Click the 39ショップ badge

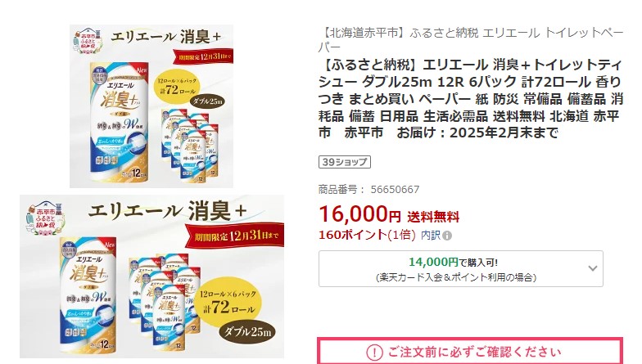coord(345,162)
